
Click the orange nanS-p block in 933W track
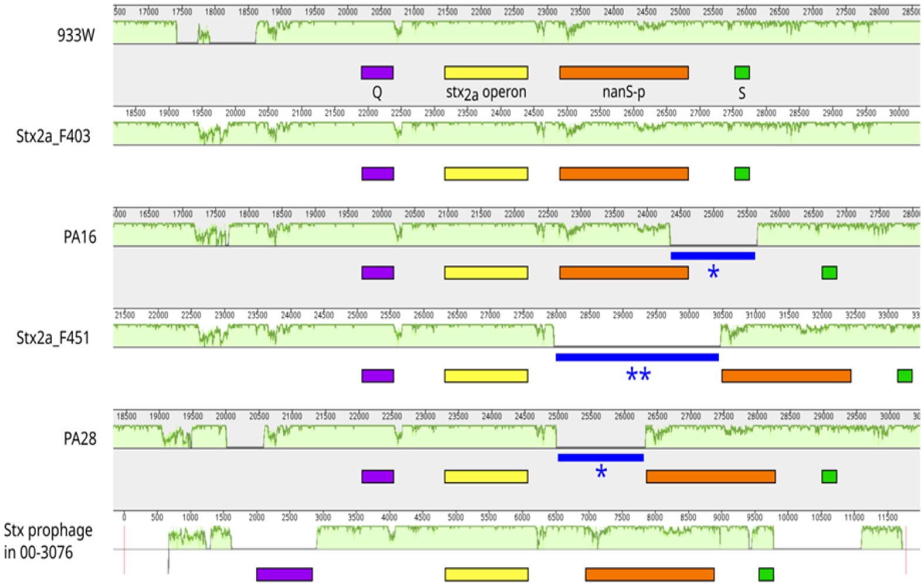(x=623, y=73)
